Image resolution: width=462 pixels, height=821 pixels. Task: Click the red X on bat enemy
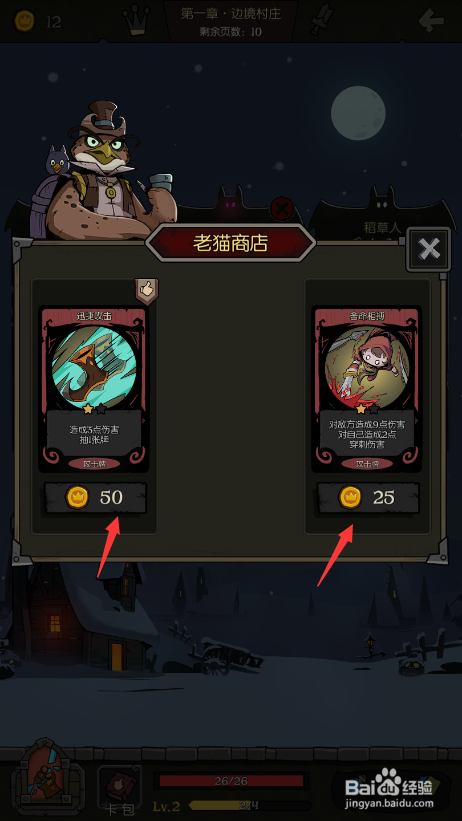click(x=282, y=209)
